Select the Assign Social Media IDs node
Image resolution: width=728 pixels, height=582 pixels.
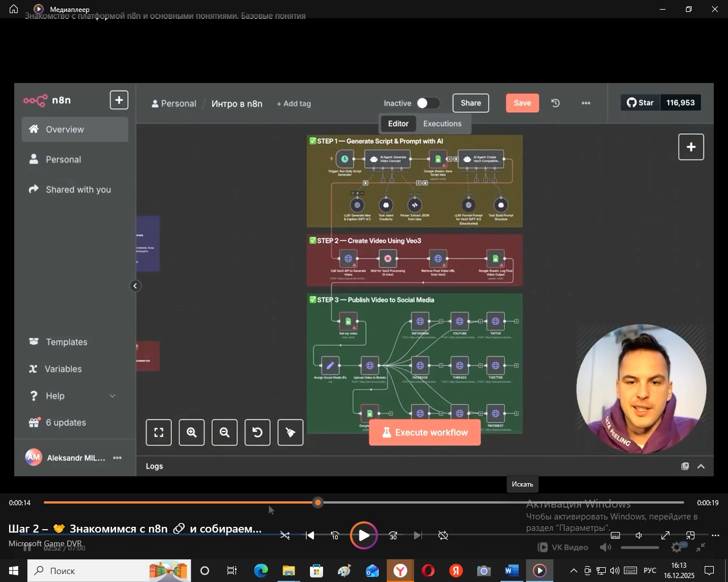point(330,365)
